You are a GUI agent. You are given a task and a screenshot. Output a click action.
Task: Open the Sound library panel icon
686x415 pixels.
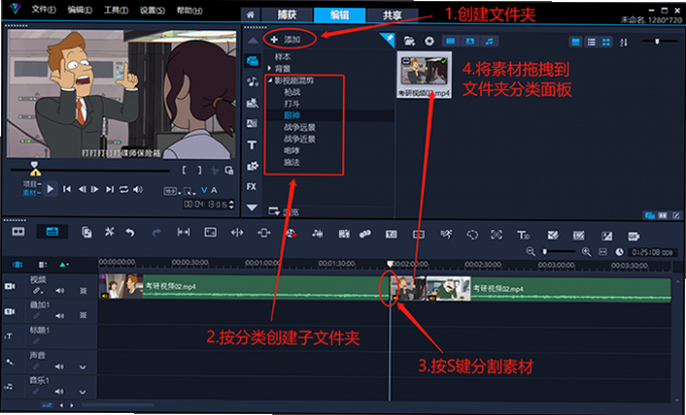click(x=252, y=81)
